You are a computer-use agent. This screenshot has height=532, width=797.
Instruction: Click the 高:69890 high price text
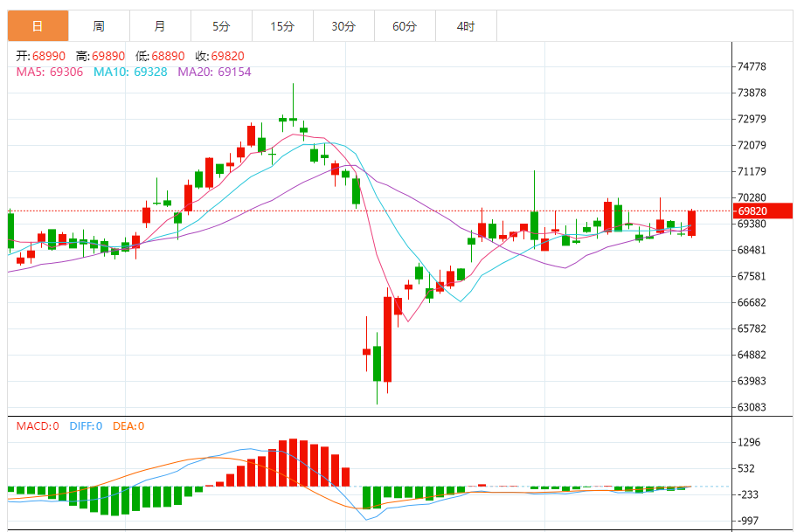(x=100, y=56)
